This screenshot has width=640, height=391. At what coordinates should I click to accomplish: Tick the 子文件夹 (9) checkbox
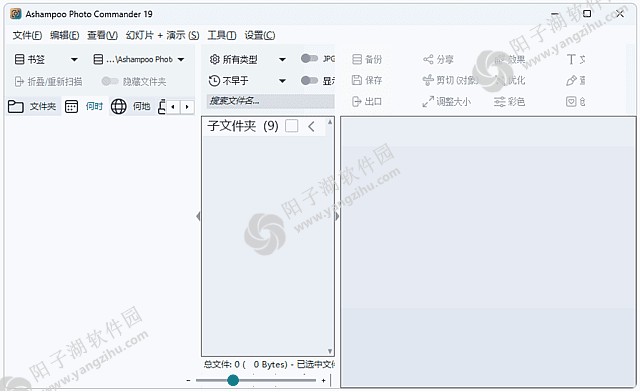tap(291, 126)
